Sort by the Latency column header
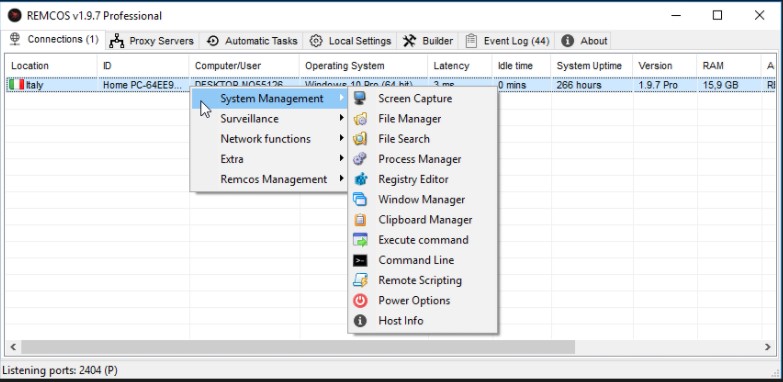Viewport: 783px width, 382px height. pos(460,66)
